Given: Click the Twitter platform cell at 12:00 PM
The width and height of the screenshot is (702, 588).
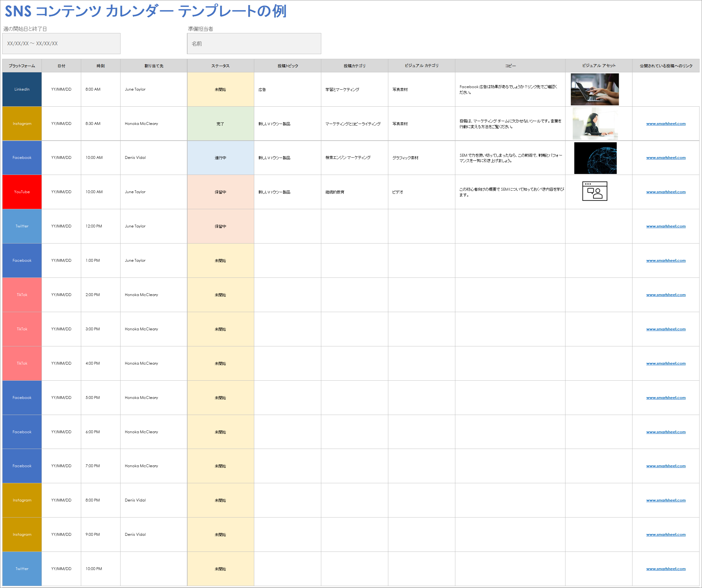Looking at the screenshot, I should pyautogui.click(x=21, y=226).
